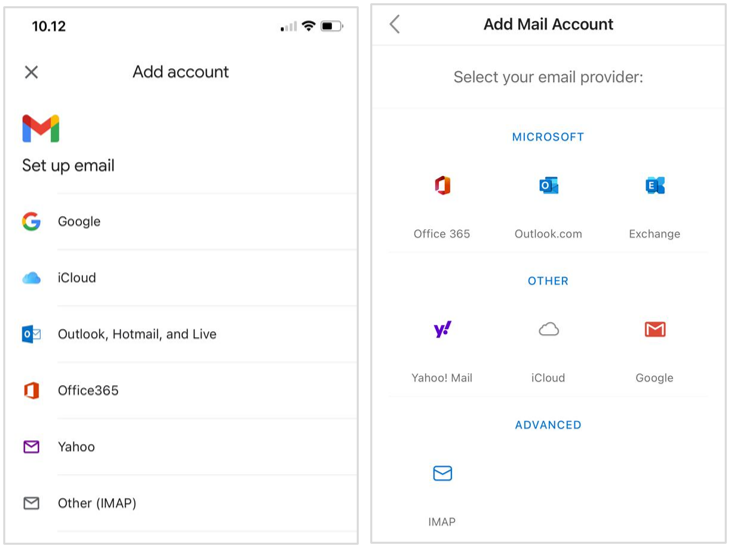Go back using the Add Mail Account chevron
The height and width of the screenshot is (551, 730).
pos(395,24)
